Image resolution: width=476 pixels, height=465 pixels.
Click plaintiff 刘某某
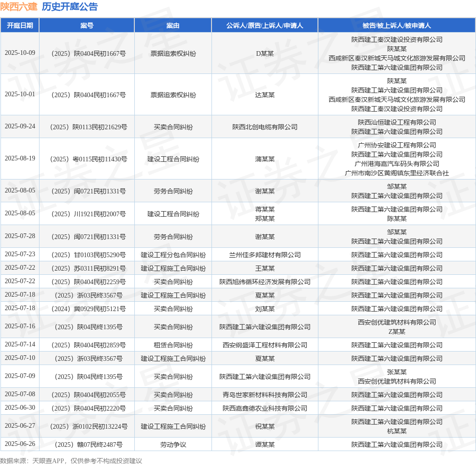pos(264,309)
